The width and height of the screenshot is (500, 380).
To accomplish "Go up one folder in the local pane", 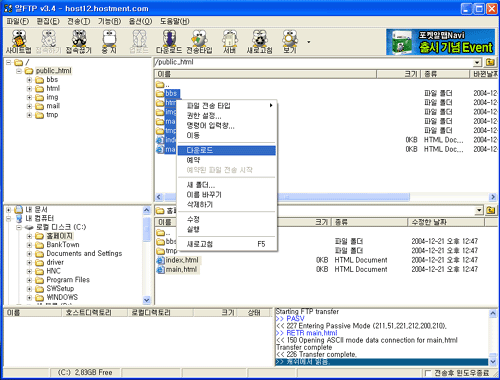I will [490, 210].
